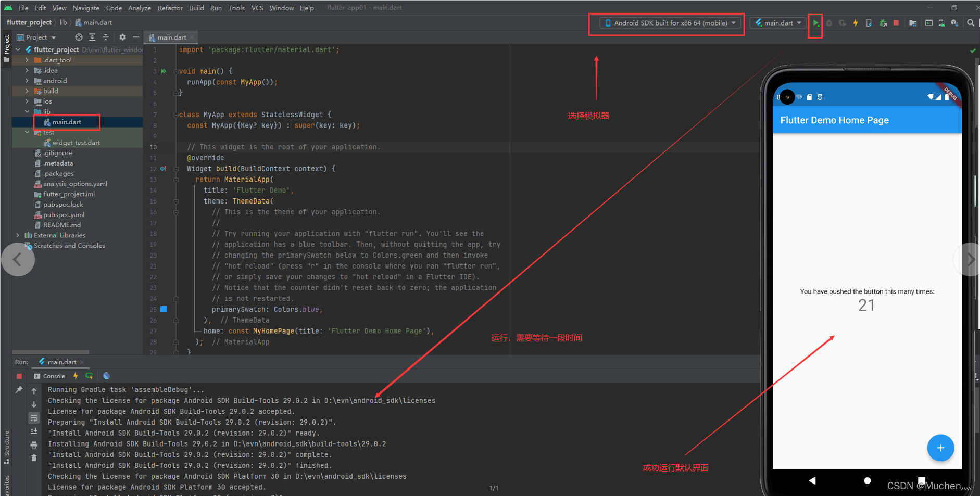The height and width of the screenshot is (496, 980).
Task: Click the Debug bug icon in toolbar
Action: [829, 23]
